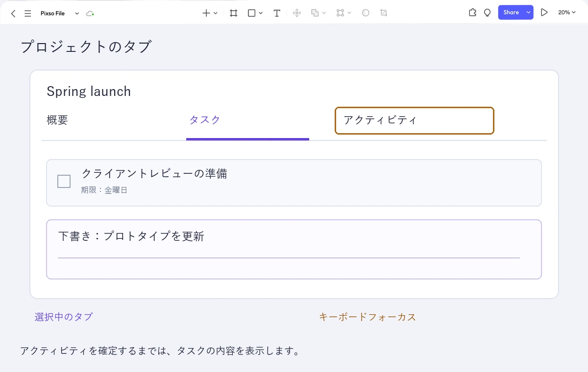The width and height of the screenshot is (588, 372).
Task: Click the アクティビティを確定するまでは note text
Action: coord(160,351)
